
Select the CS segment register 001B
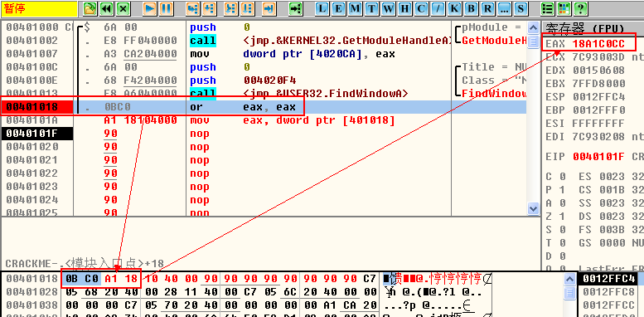click(612, 190)
